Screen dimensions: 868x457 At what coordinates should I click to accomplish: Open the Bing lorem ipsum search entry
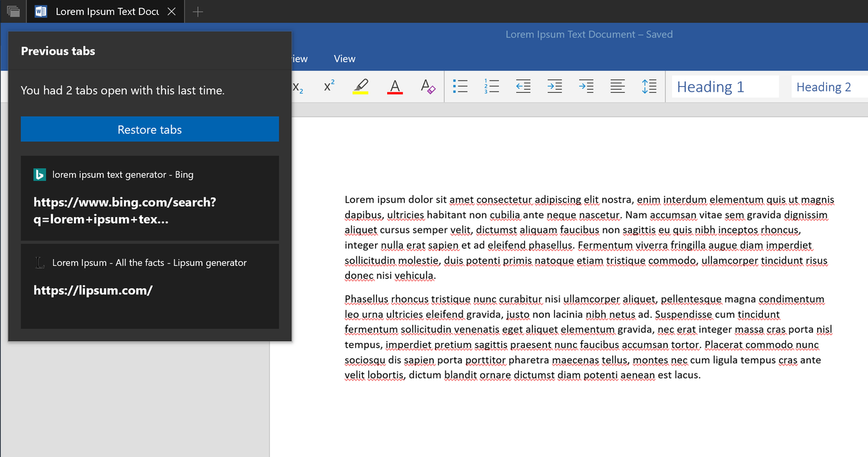click(x=149, y=197)
